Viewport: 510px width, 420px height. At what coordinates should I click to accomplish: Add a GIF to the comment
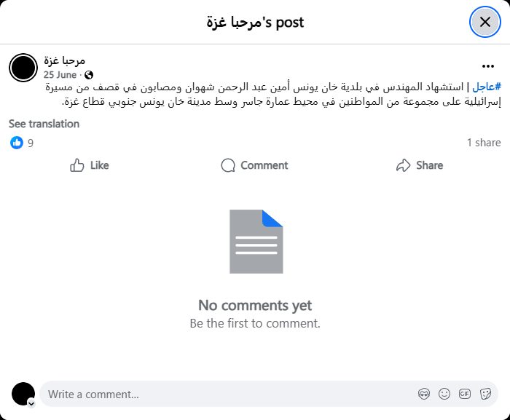(465, 394)
